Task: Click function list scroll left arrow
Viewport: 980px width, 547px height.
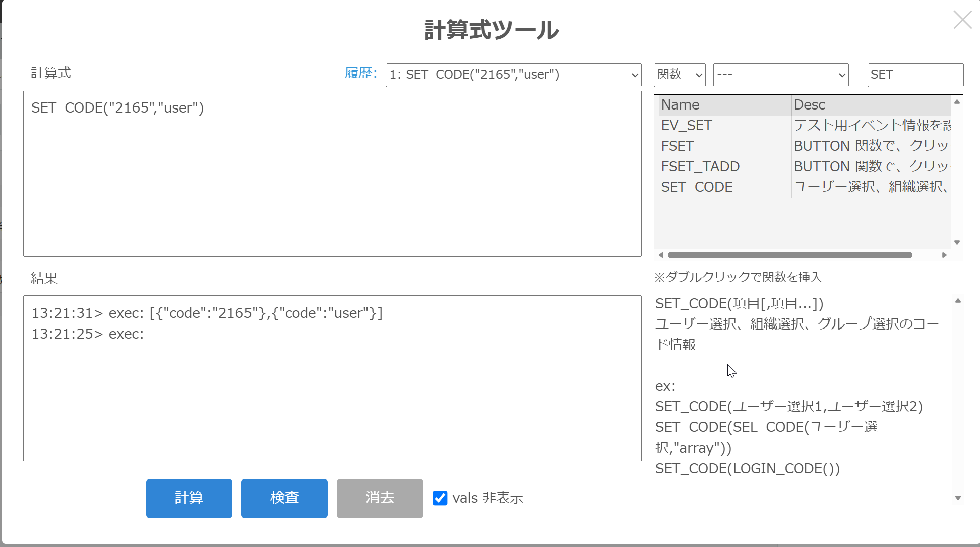Action: (x=661, y=255)
